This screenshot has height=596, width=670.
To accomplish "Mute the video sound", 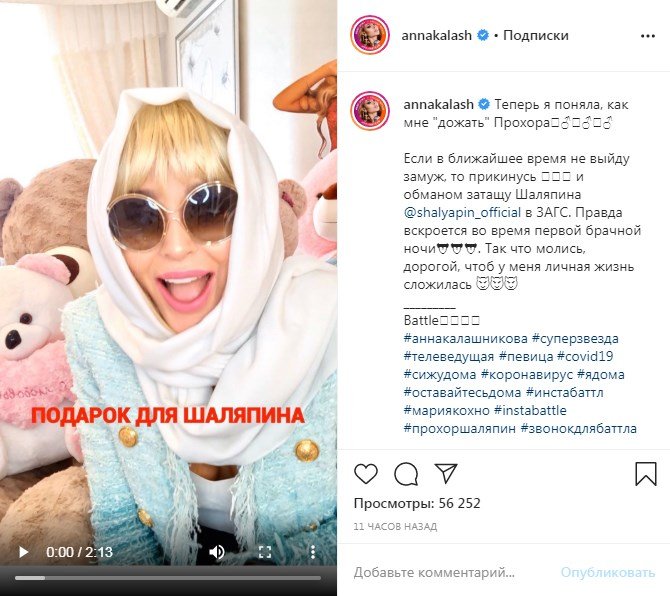I will click(x=217, y=552).
